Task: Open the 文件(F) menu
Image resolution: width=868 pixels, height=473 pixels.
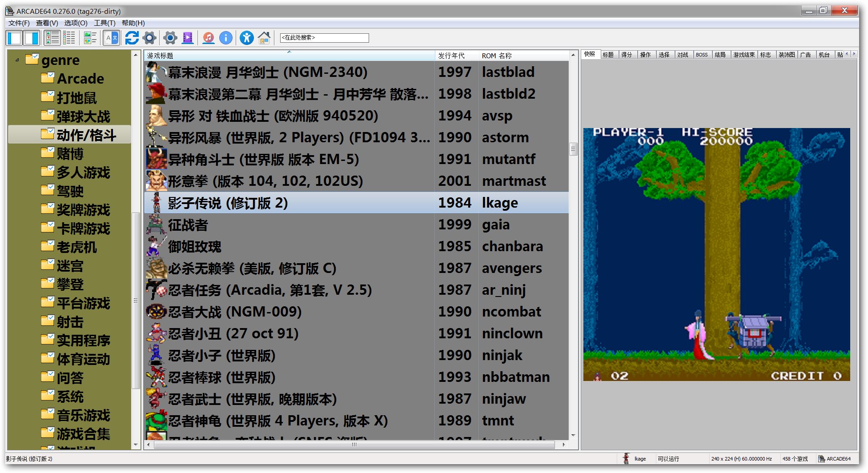Action: pos(19,23)
